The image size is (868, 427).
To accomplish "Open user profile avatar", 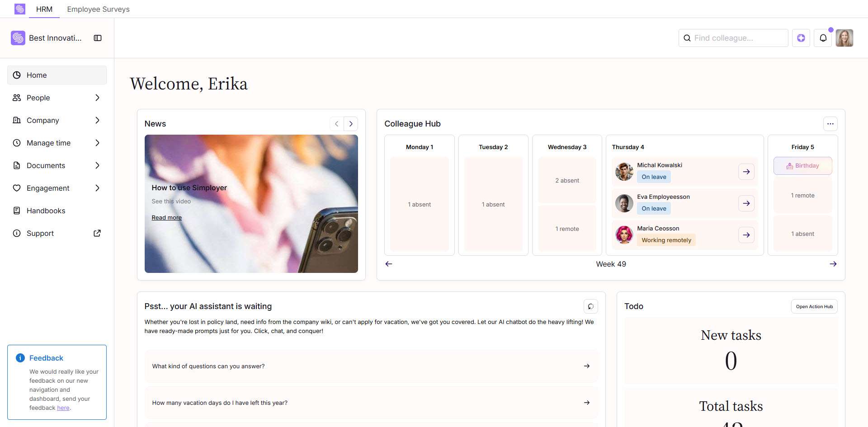I will 844,38.
